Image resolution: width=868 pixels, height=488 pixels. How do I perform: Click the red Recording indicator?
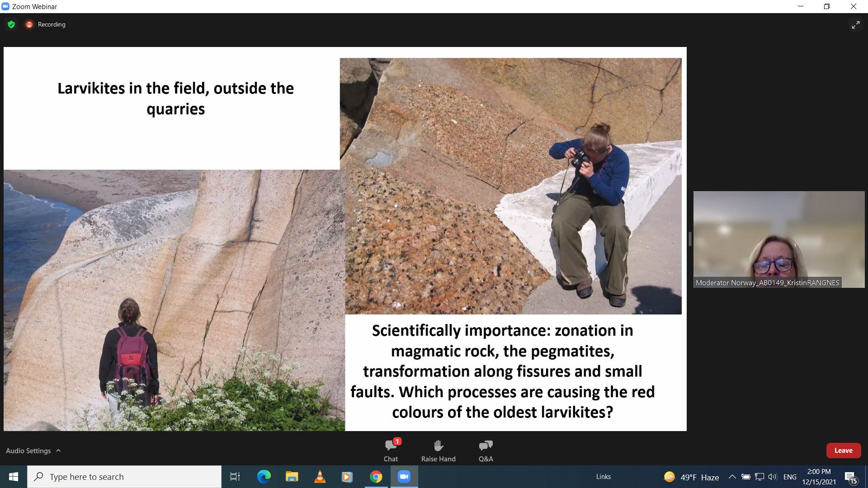(x=29, y=24)
